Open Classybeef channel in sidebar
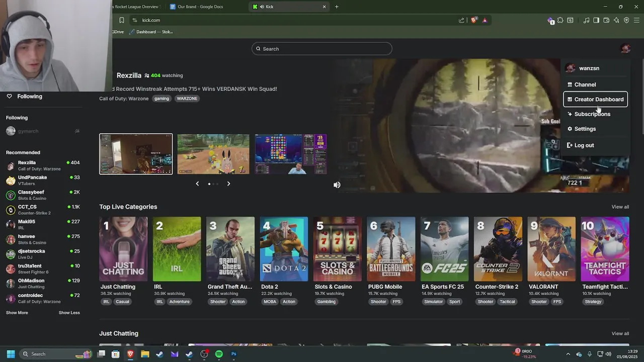Screen dimensions: 644x362 [43, 195]
